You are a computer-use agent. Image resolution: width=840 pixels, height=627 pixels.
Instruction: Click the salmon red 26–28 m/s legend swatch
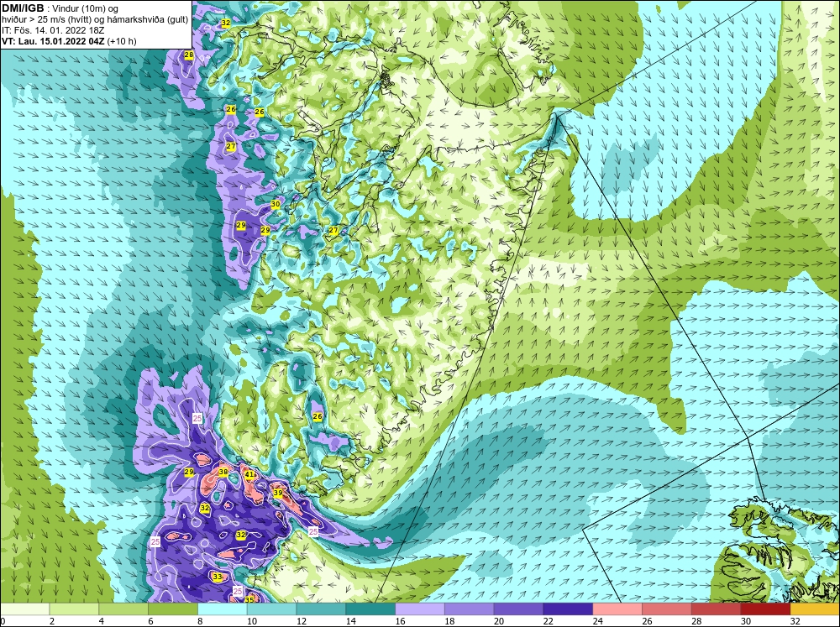click(667, 609)
